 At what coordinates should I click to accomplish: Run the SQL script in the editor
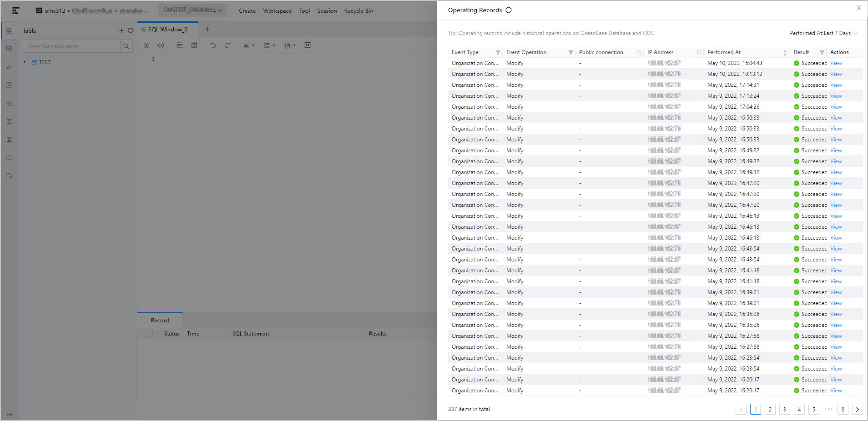[x=146, y=45]
